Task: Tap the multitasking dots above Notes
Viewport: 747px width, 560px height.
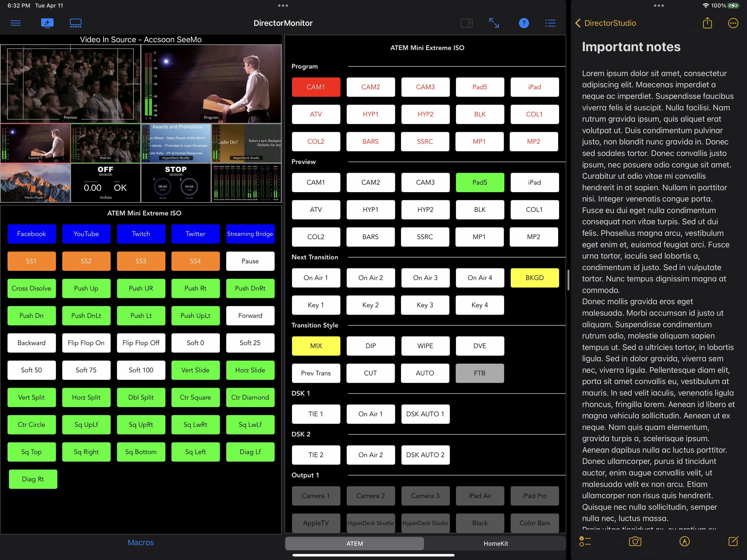Action: coord(659,5)
